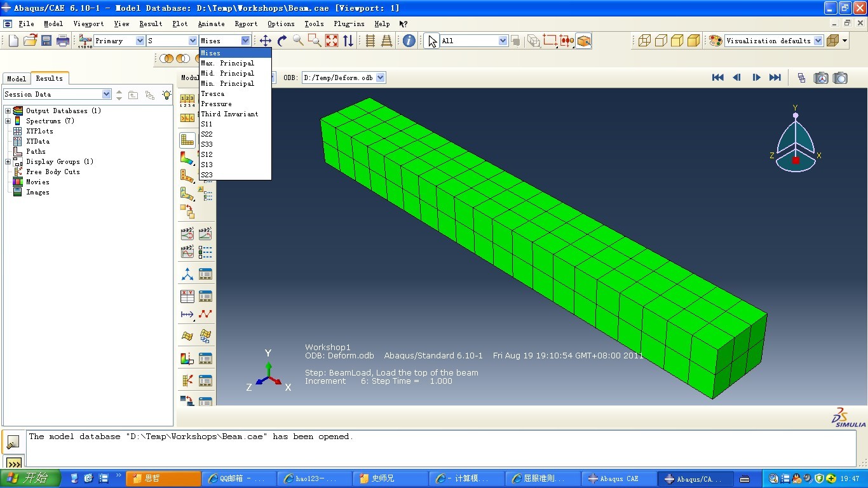Open the Plug-ins menu
The image size is (868, 488).
click(349, 24)
